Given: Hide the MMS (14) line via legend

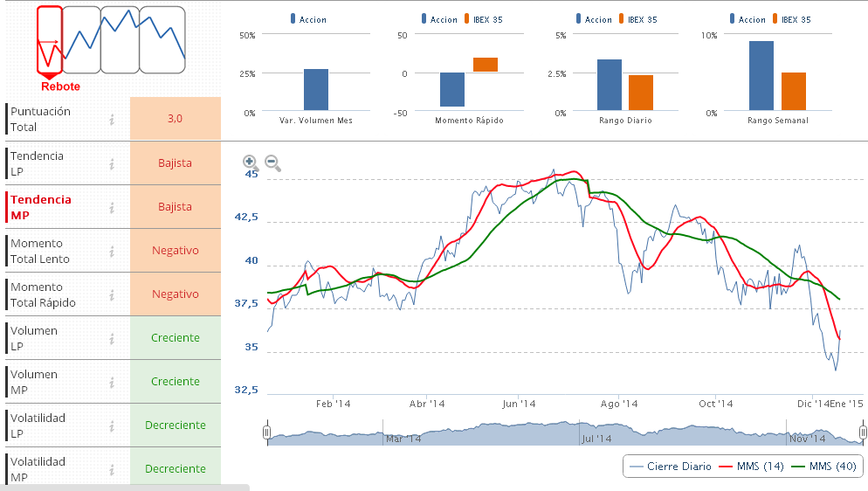Looking at the screenshot, I should (750, 467).
